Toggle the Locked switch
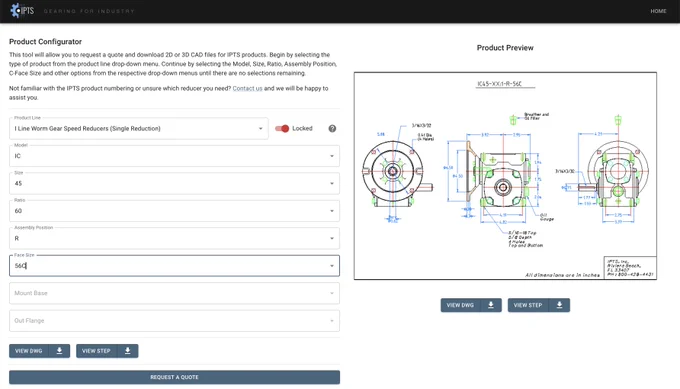 [x=282, y=128]
